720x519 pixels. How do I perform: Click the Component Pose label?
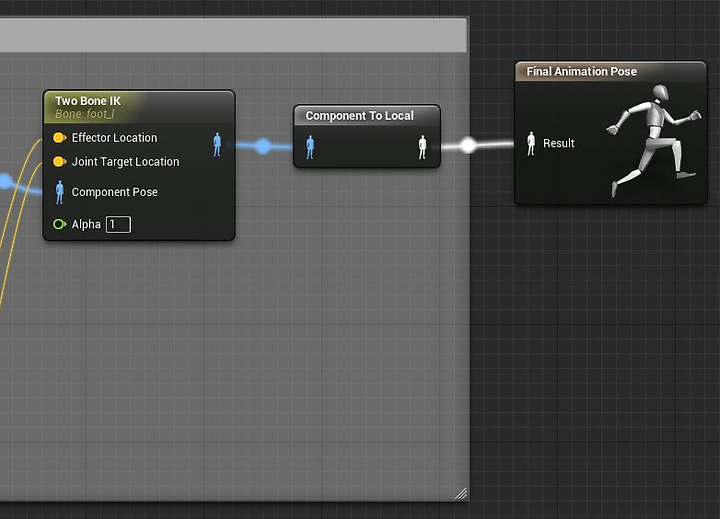point(114,192)
